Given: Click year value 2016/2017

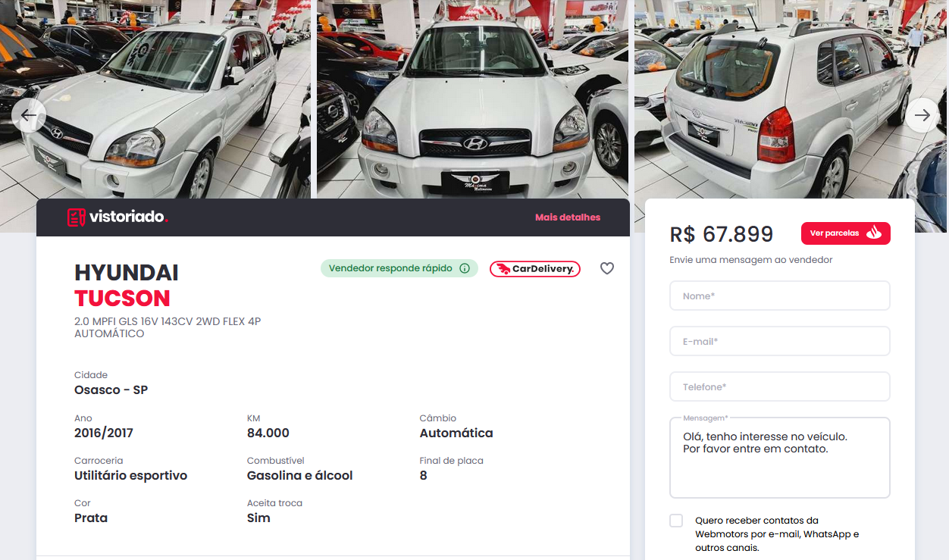Looking at the screenshot, I should click(x=104, y=433).
